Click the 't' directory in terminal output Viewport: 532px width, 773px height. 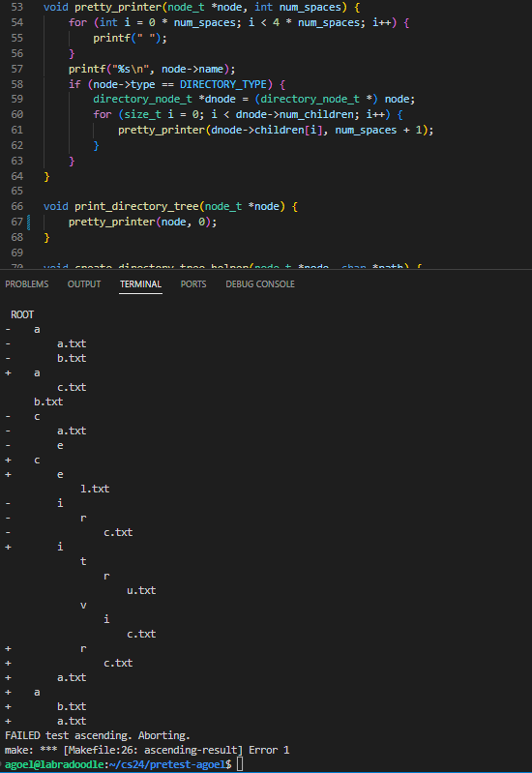pos(83,561)
